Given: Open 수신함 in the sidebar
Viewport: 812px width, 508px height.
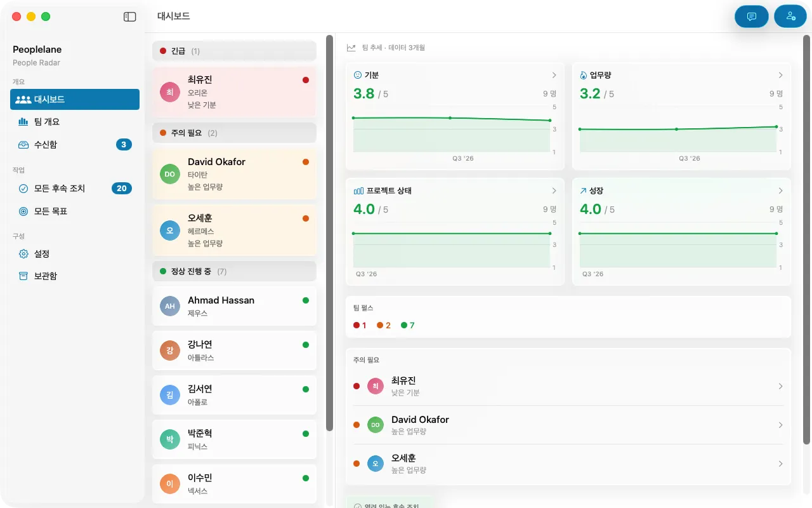Looking at the screenshot, I should click(75, 145).
